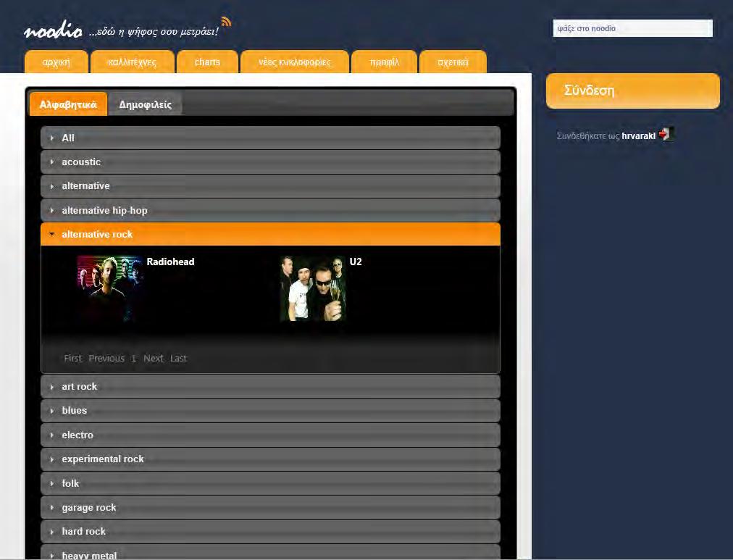Expand the heavy metal section
733x560 pixels.
click(270, 553)
